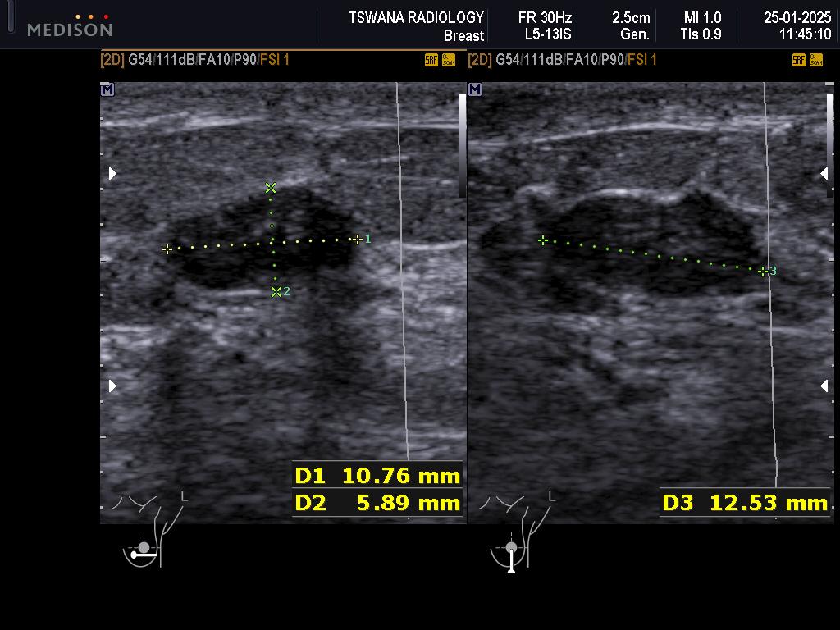840x630 pixels.
Task: Click lower focus arrow on left image
Action: pyautogui.click(x=112, y=386)
